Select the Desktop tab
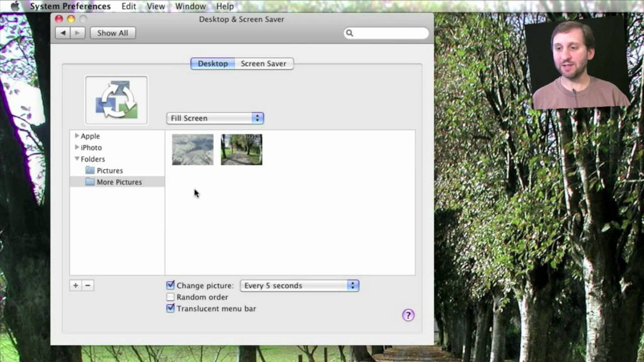Viewport: 644px width, 362px height. (212, 63)
